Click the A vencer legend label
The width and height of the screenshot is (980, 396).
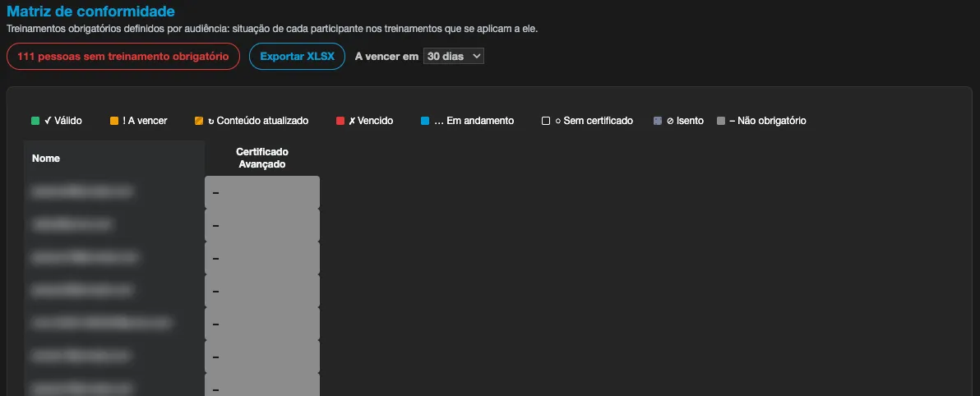coord(145,121)
